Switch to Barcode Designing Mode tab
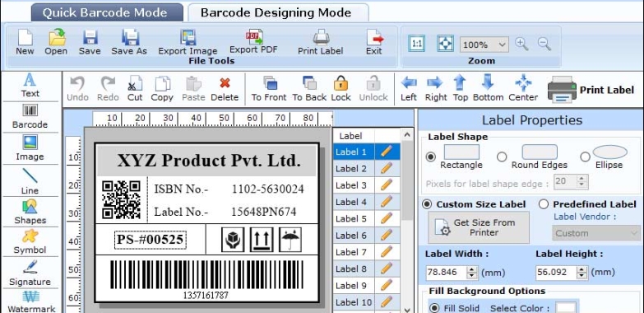644x313 pixels. click(x=278, y=12)
